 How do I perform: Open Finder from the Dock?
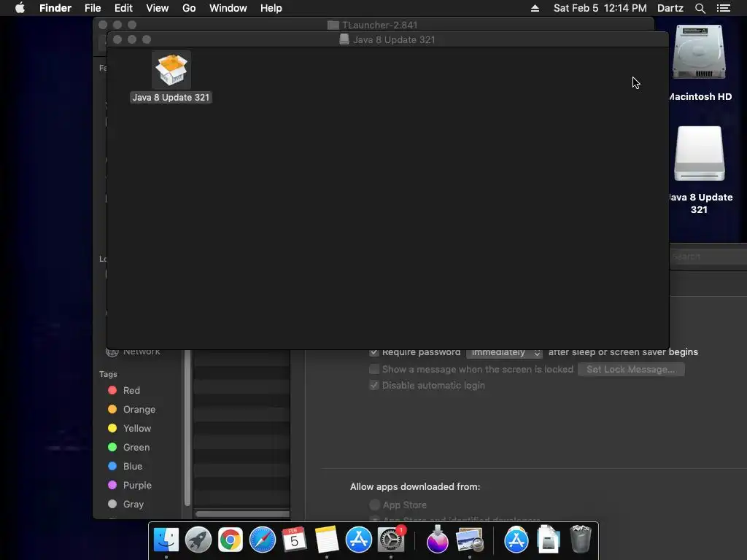(166, 540)
